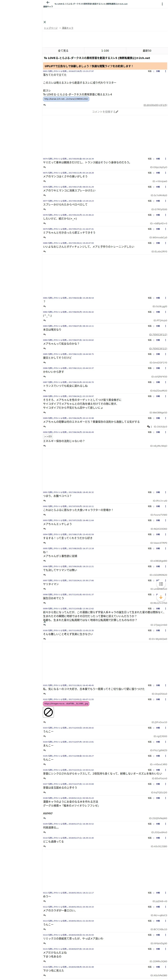The width and height of the screenshot is (168, 980).
Task: Click the blocked image thumbnail in post 0102
Action: coord(48,712)
